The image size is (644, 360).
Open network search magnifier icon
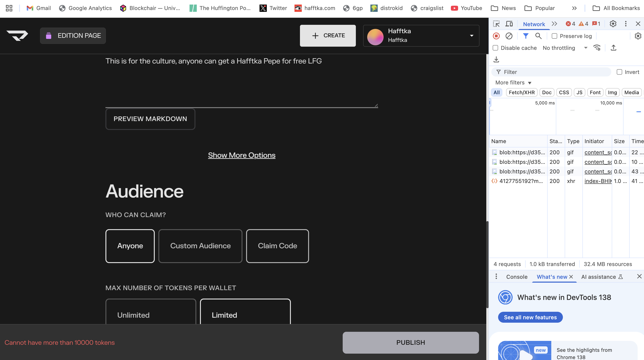pyautogui.click(x=538, y=36)
